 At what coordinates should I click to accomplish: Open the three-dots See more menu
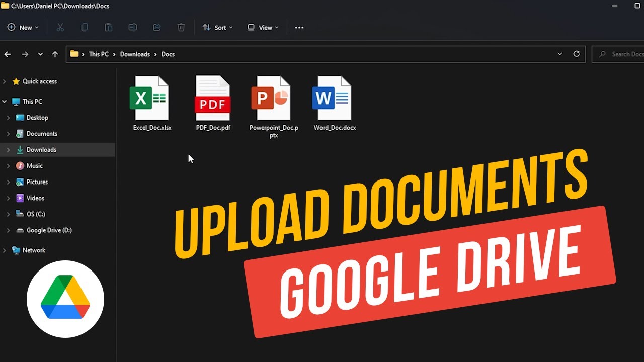(x=299, y=28)
